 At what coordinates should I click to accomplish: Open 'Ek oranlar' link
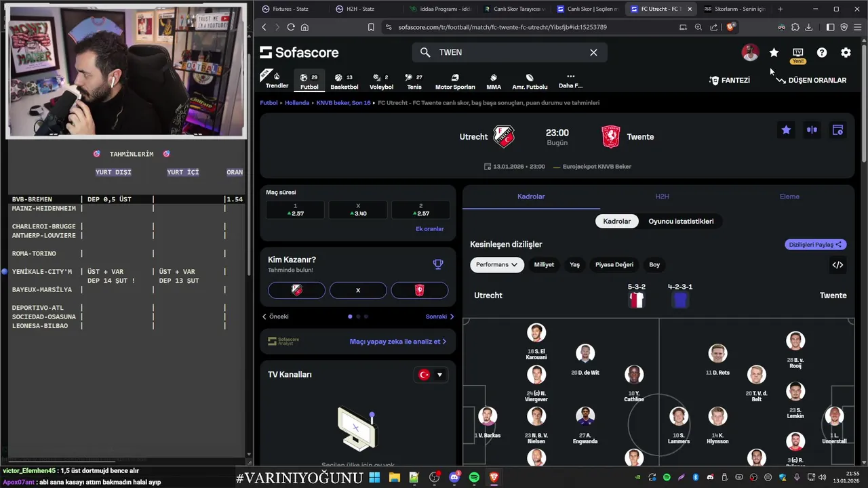pyautogui.click(x=429, y=229)
